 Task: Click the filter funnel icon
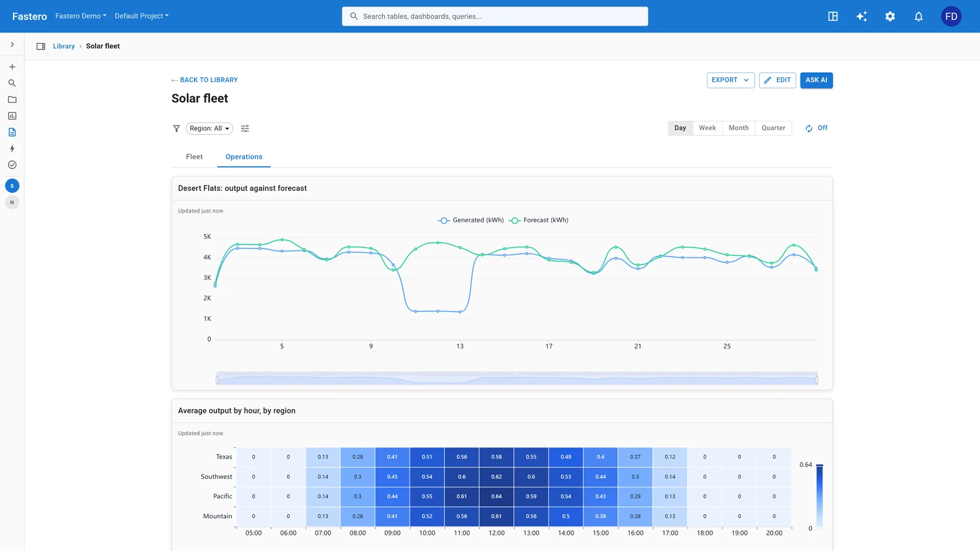(176, 129)
